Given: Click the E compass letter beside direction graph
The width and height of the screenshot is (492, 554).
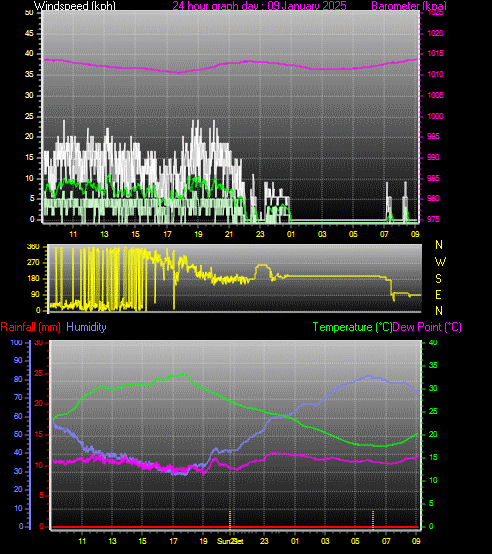Looking at the screenshot, I should coord(438,295).
